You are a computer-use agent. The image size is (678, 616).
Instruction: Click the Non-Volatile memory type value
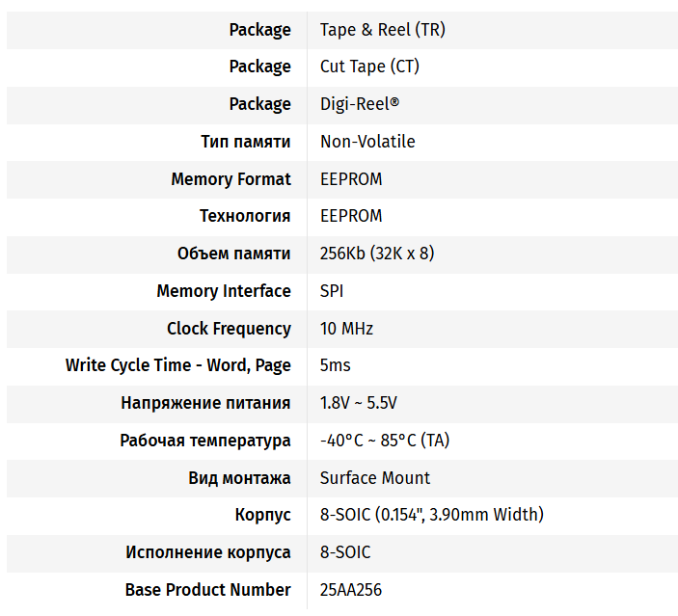tap(367, 142)
